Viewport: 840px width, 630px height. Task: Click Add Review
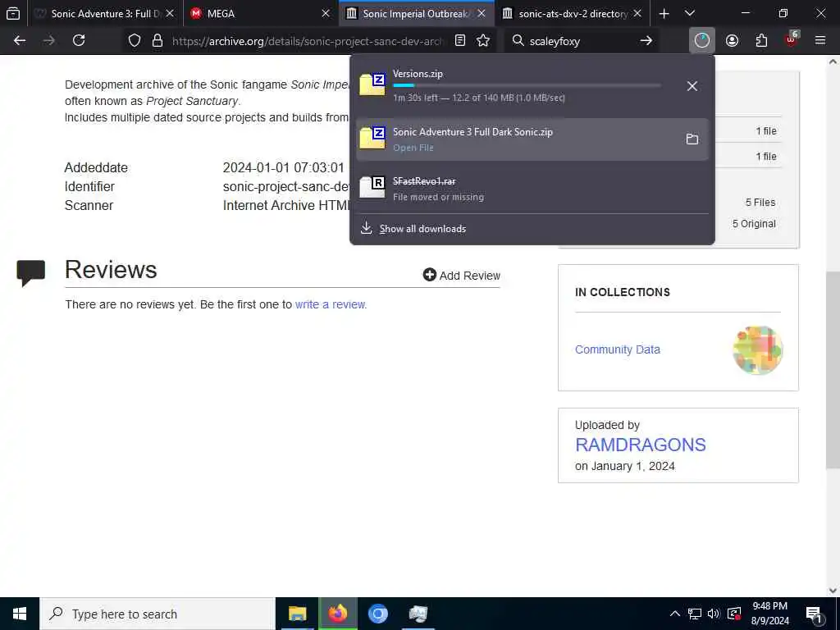pos(461,276)
